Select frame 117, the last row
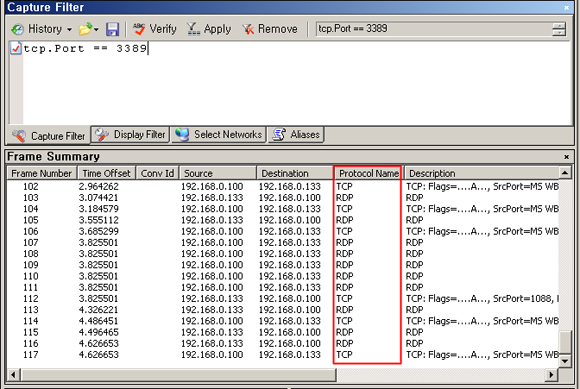 (283, 355)
